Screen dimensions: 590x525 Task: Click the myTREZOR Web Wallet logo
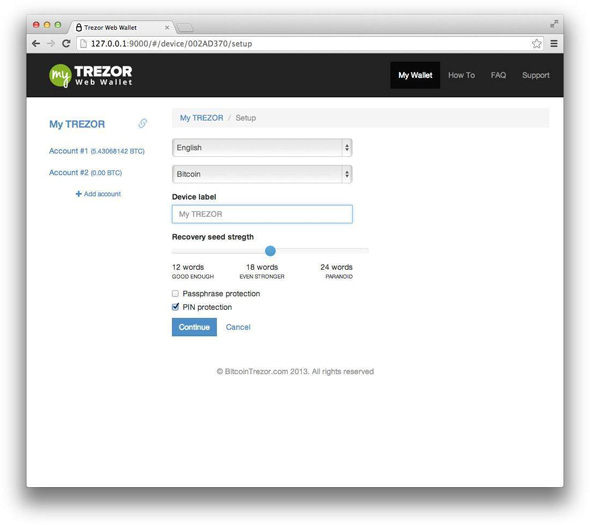click(x=91, y=75)
